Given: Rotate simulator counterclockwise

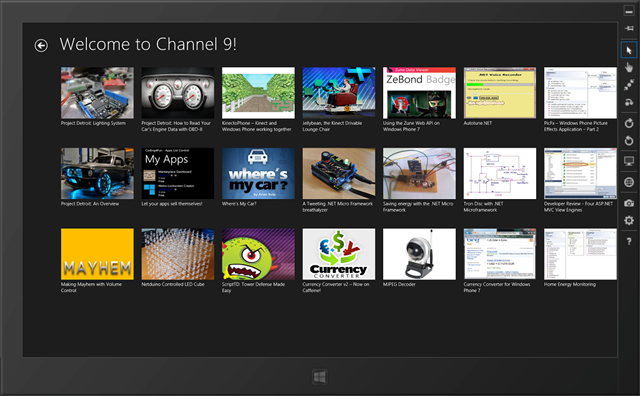Looking at the screenshot, I should click(629, 141).
